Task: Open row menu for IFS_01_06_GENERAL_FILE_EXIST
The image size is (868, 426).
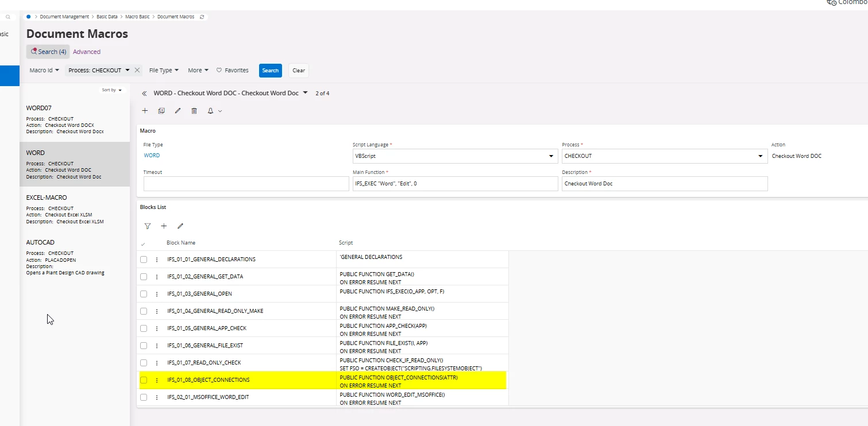Action: 157,346
